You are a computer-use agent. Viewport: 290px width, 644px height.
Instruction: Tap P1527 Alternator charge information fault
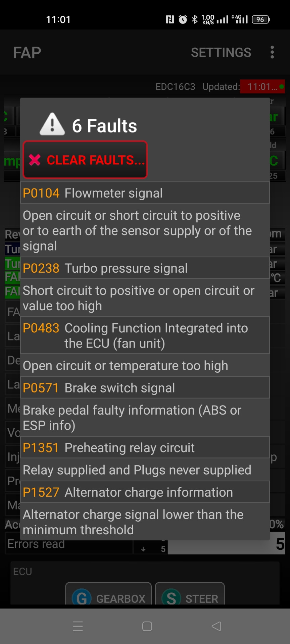pyautogui.click(x=145, y=492)
